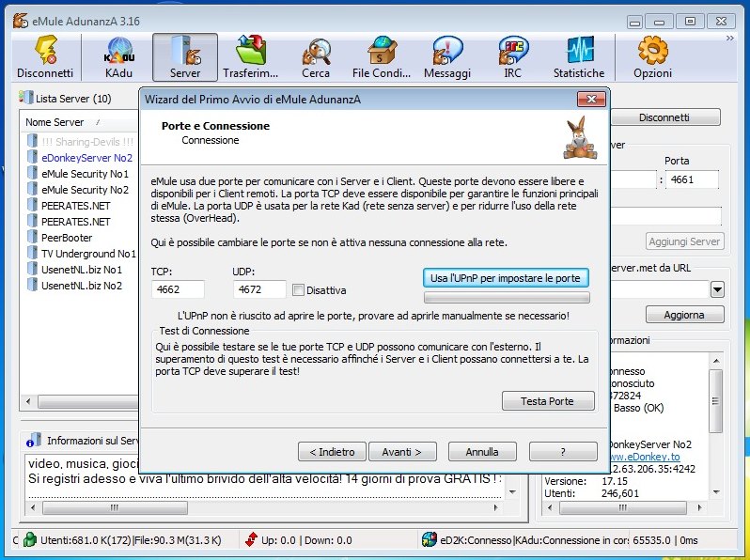Select UsenetNL.biz No1 server
The width and height of the screenshot is (750, 560).
coord(82,270)
